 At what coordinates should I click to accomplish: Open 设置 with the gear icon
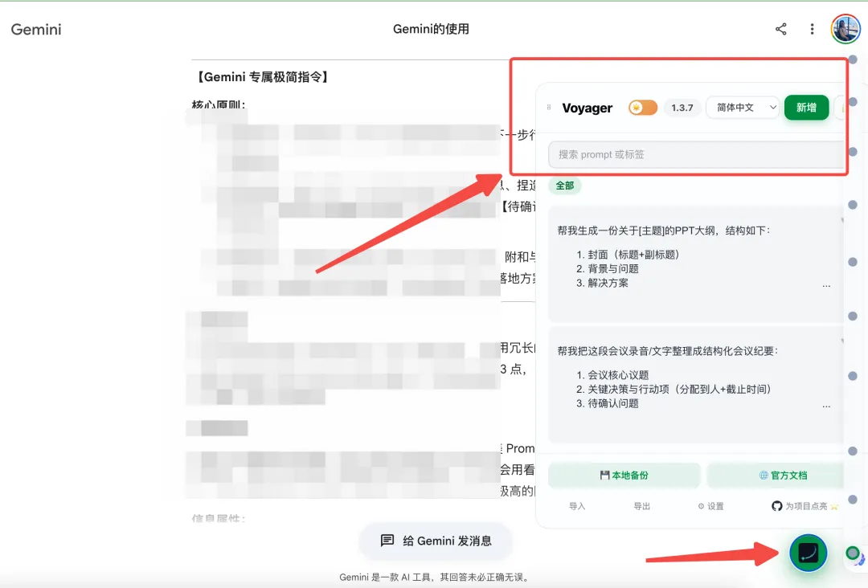[x=710, y=506]
